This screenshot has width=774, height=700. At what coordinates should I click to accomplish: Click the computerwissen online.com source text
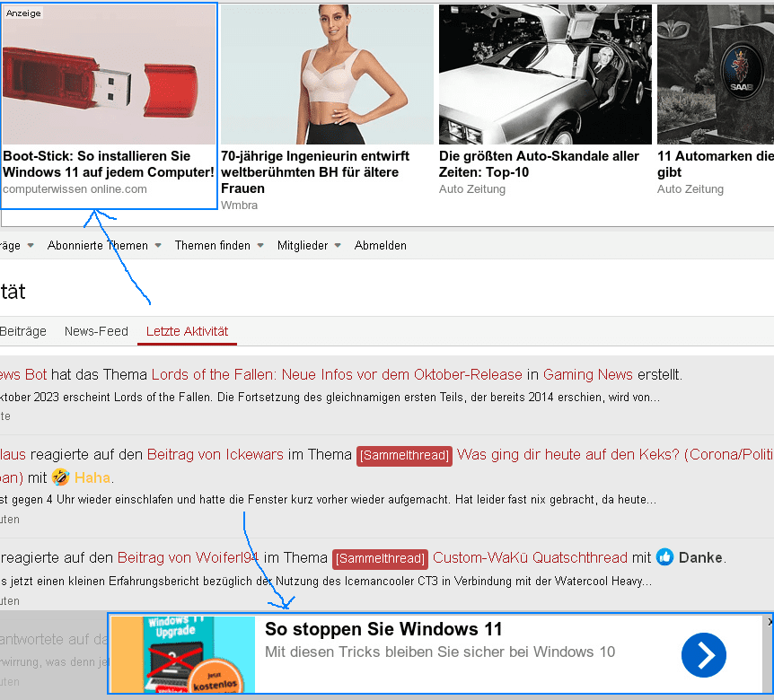click(x=75, y=189)
